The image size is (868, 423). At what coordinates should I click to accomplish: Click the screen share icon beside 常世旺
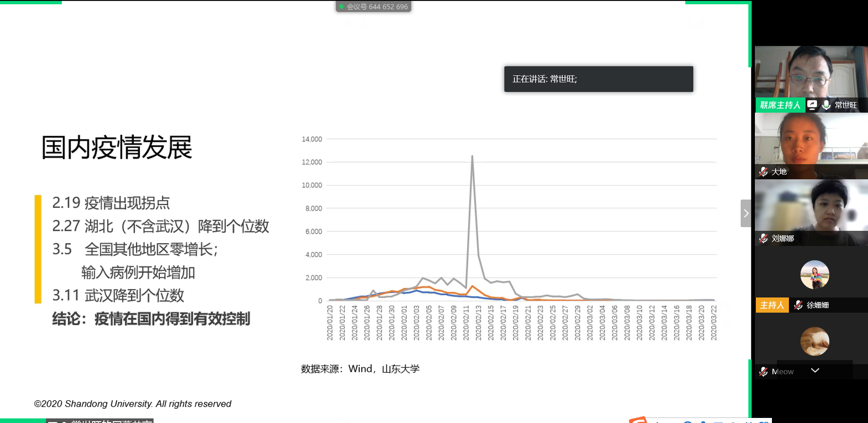tap(812, 105)
